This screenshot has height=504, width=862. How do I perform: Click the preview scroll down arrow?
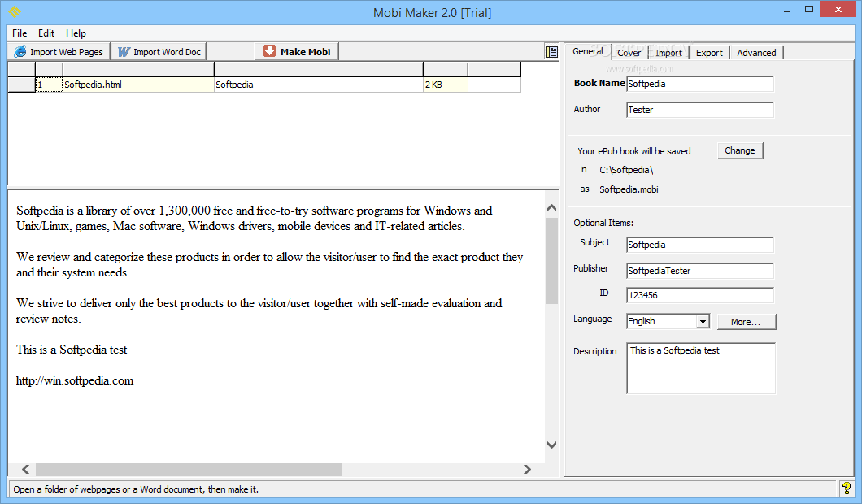click(x=552, y=445)
